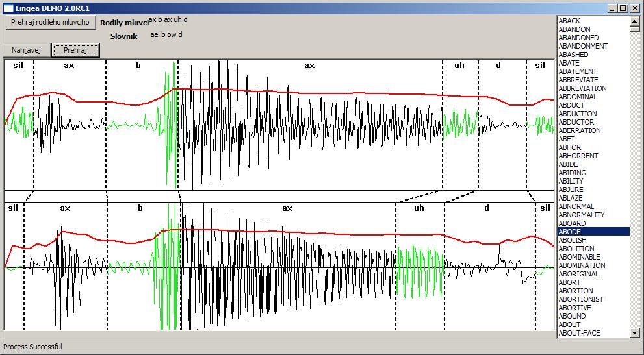Click the highlighted ABODE entry
Viewport: 644px width, 355px height.
point(593,232)
